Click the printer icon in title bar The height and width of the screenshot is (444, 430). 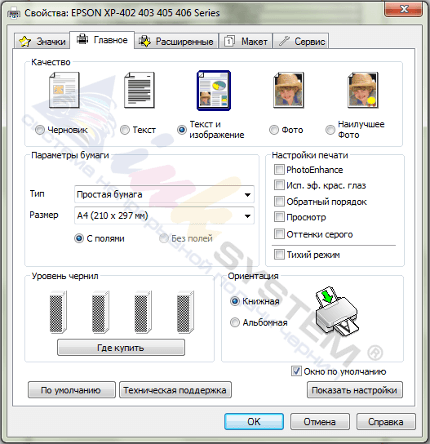[x=14, y=14]
